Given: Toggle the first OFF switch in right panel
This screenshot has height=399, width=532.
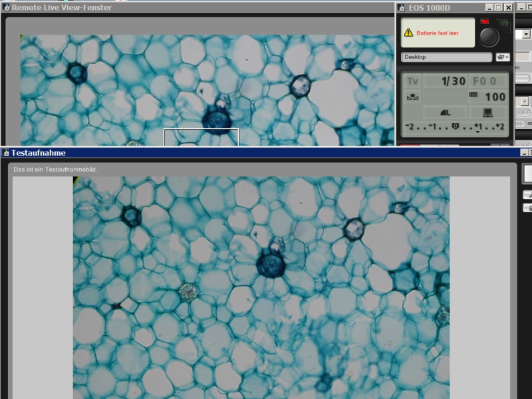Looking at the screenshot, I should click(x=523, y=112).
